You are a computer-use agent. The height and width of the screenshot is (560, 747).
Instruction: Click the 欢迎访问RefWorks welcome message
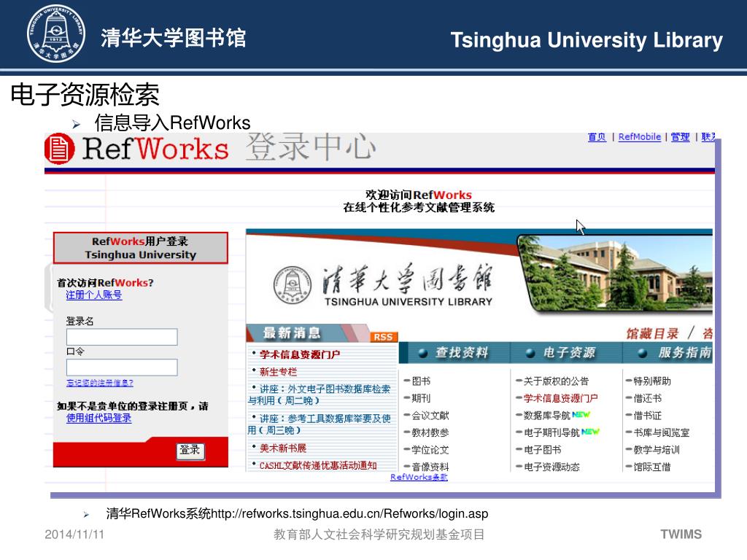pos(419,195)
